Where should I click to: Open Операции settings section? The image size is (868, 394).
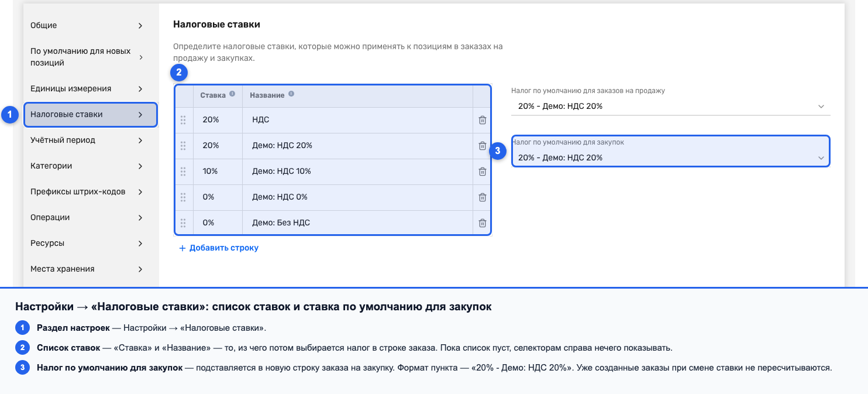click(91, 218)
